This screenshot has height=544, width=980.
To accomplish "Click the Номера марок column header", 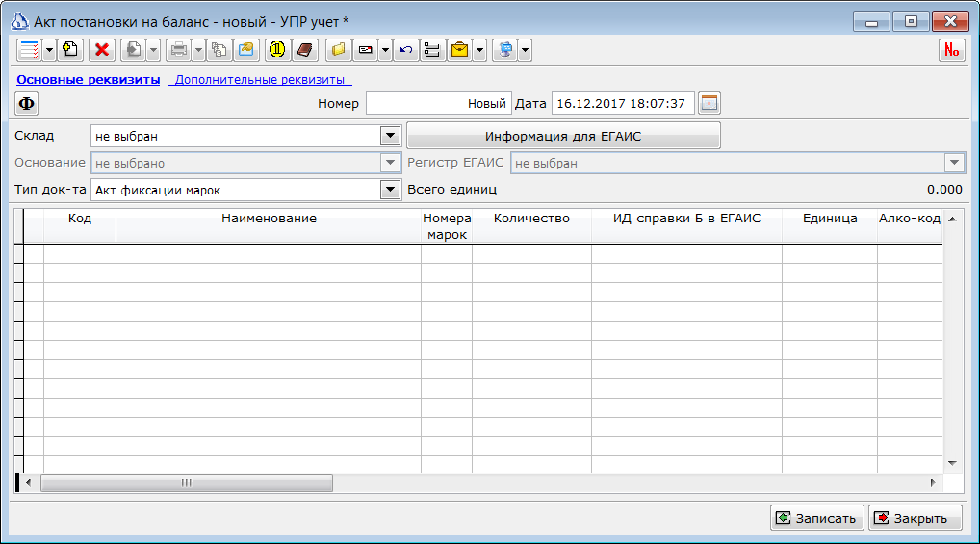I will [x=447, y=226].
